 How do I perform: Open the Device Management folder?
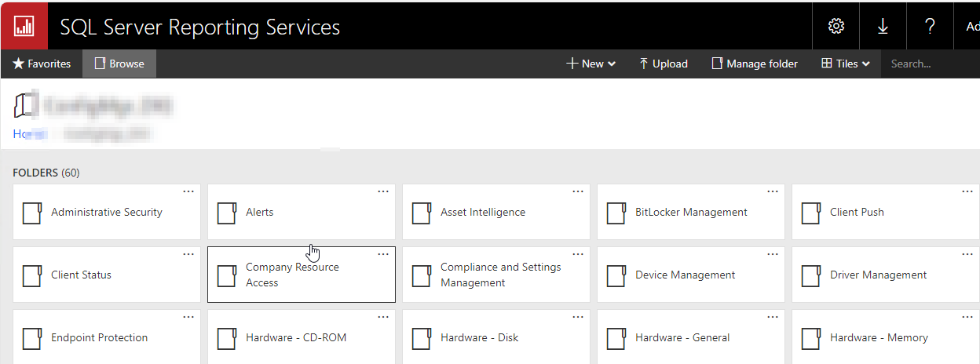[691, 275]
